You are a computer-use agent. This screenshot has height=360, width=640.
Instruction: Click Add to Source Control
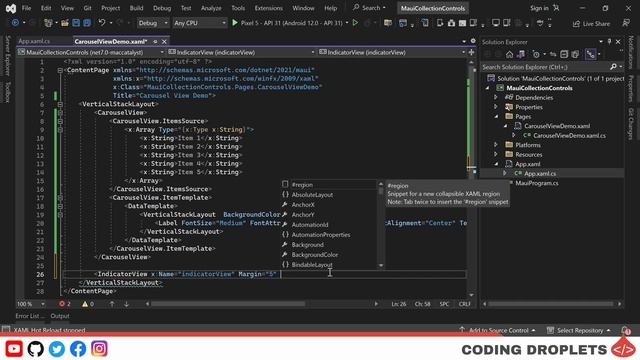tap(497, 330)
